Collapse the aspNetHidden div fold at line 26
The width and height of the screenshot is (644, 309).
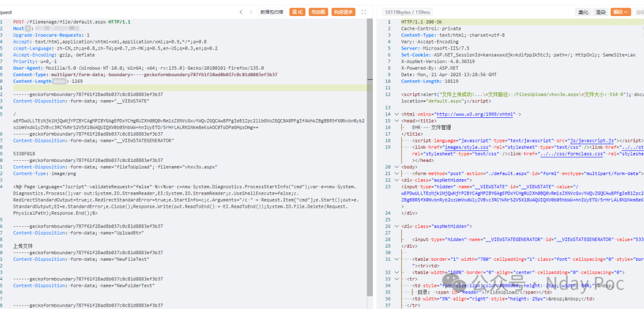[396, 226]
